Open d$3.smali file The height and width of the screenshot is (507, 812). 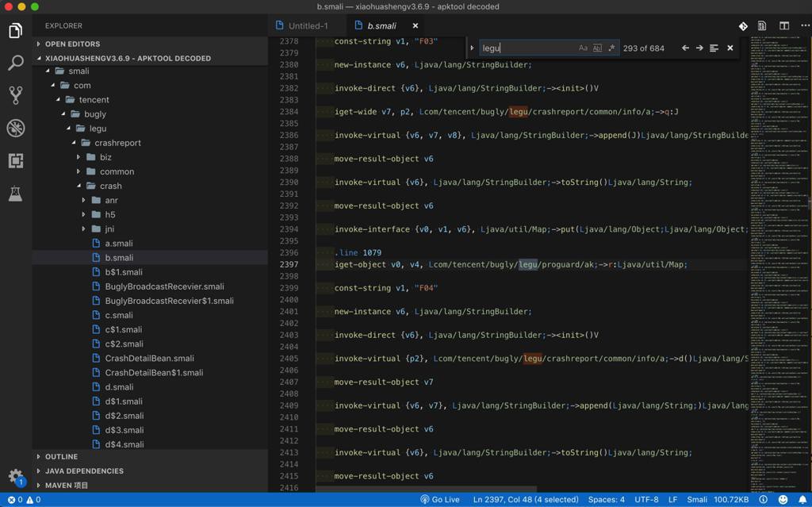(x=150, y=430)
